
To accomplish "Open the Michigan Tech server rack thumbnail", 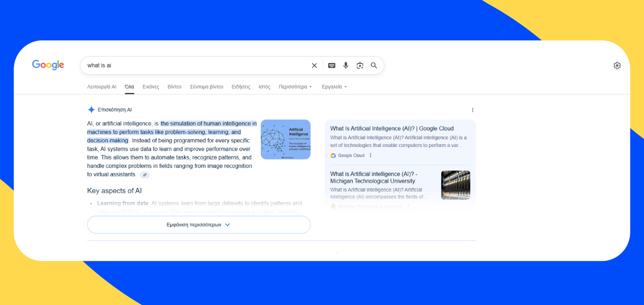I will coord(455,185).
